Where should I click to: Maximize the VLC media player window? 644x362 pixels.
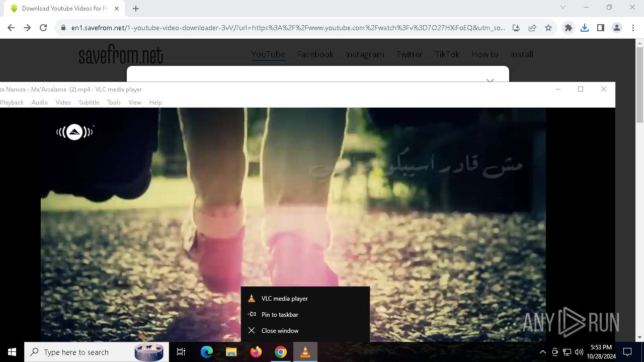click(581, 89)
